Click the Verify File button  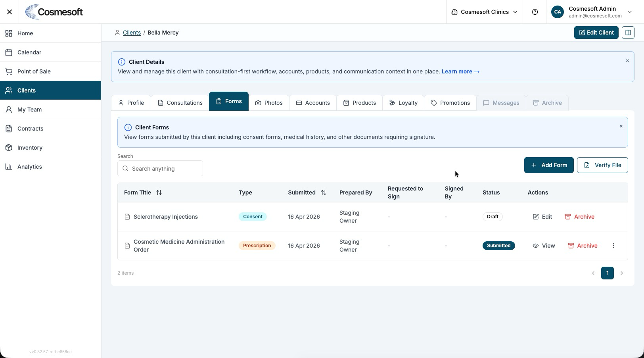pos(602,165)
